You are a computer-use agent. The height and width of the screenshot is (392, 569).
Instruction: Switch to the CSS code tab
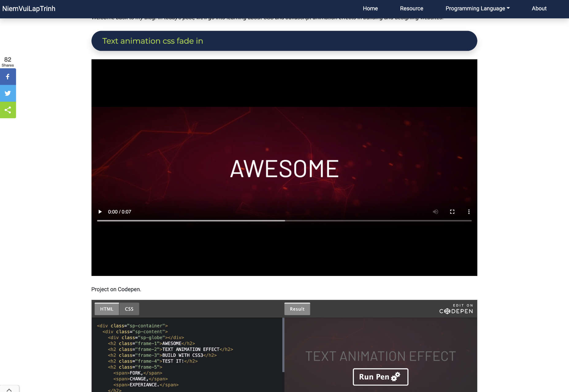point(129,309)
